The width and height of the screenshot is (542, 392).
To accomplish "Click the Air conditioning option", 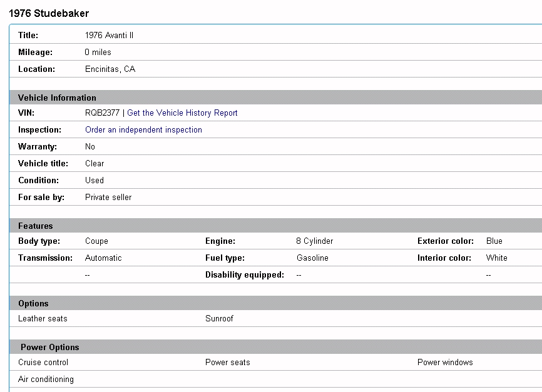I will pyautogui.click(x=46, y=379).
